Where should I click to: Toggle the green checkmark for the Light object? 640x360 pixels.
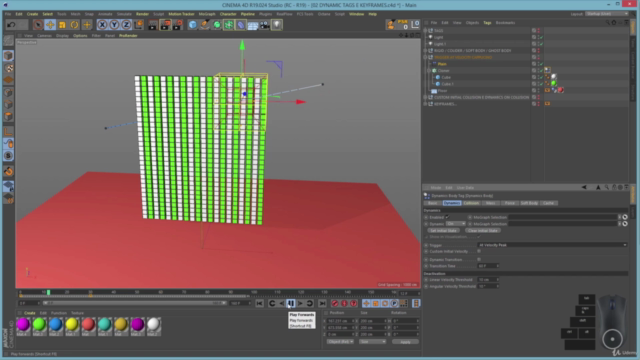pyautogui.click(x=542, y=37)
